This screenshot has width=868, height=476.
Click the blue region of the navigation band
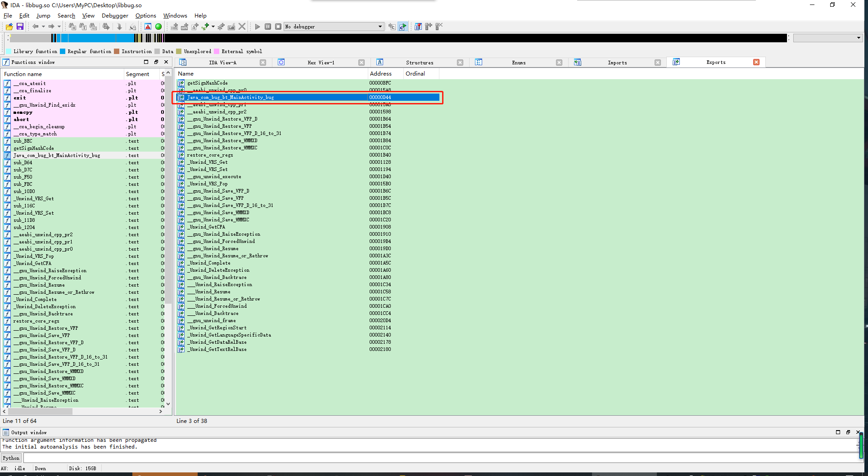(95, 38)
